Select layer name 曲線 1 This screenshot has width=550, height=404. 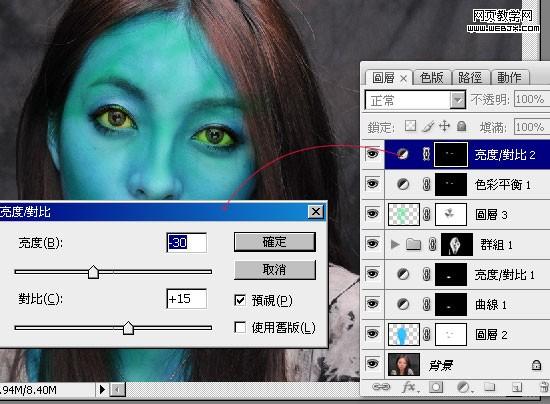[x=491, y=305]
